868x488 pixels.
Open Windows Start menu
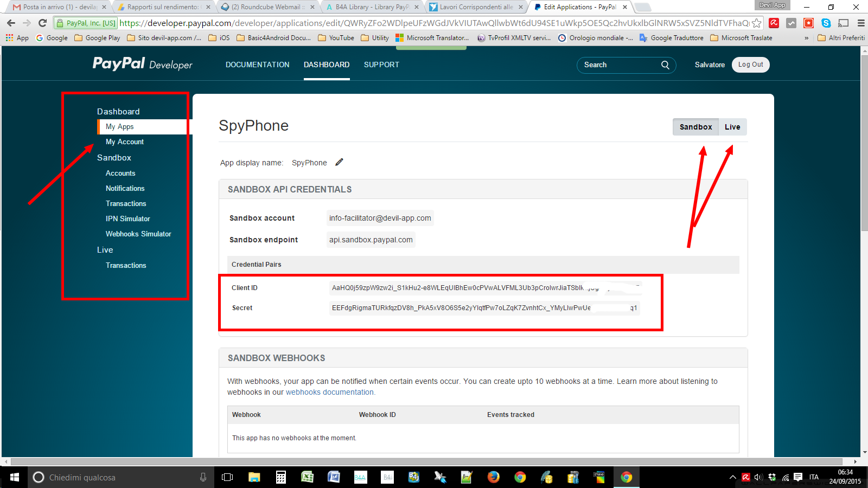click(14, 477)
